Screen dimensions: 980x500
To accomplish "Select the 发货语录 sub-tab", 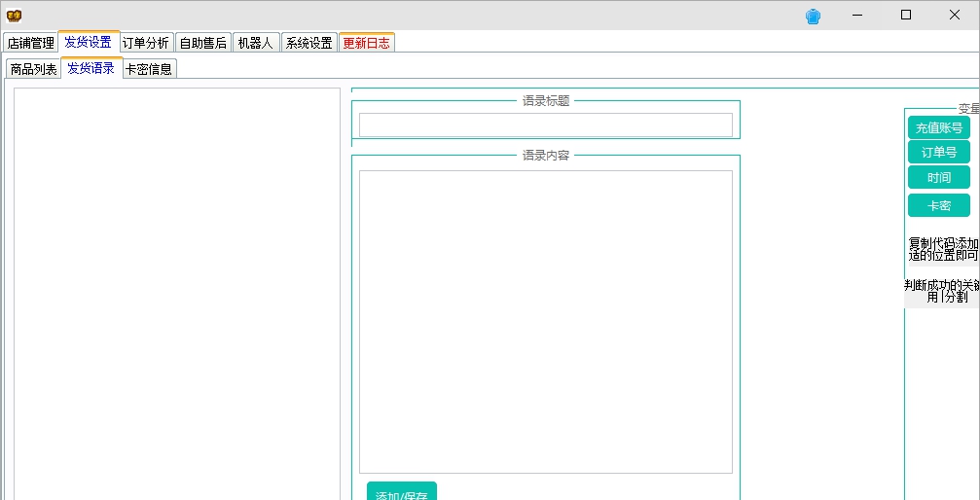I will point(91,68).
